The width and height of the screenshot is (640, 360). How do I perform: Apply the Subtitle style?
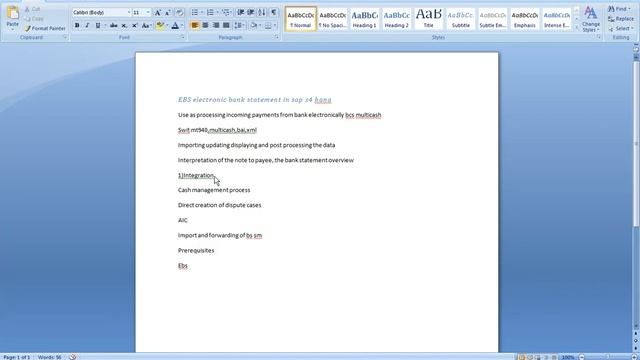(x=460, y=19)
